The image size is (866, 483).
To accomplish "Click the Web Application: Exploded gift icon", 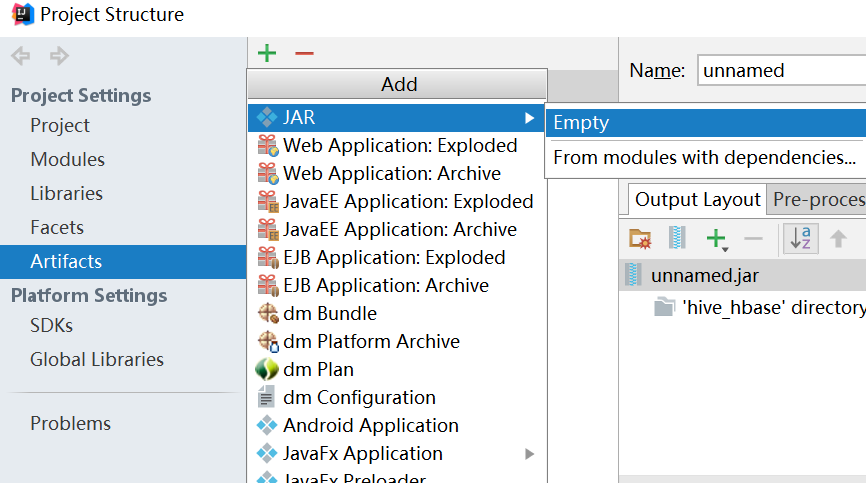I will coord(268,146).
